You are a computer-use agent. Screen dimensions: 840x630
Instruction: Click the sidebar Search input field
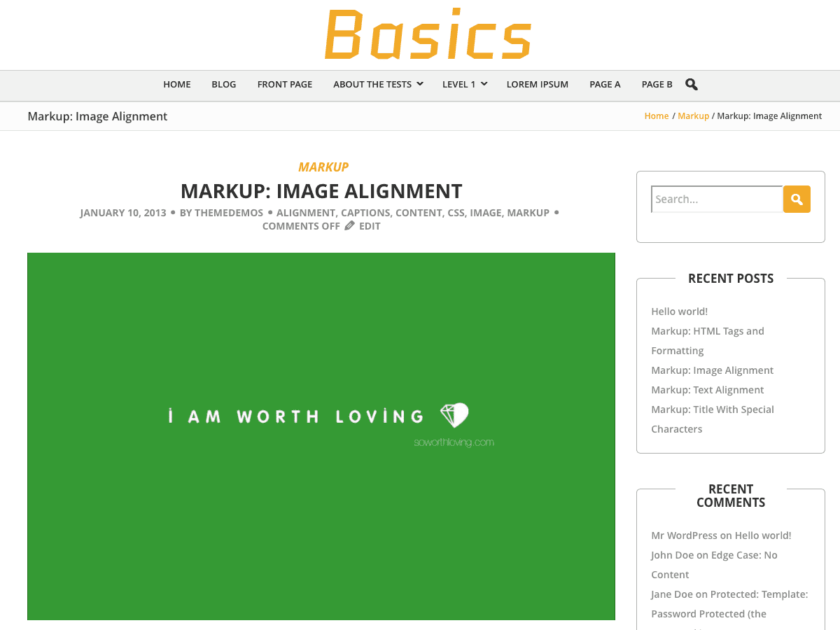coord(717,199)
